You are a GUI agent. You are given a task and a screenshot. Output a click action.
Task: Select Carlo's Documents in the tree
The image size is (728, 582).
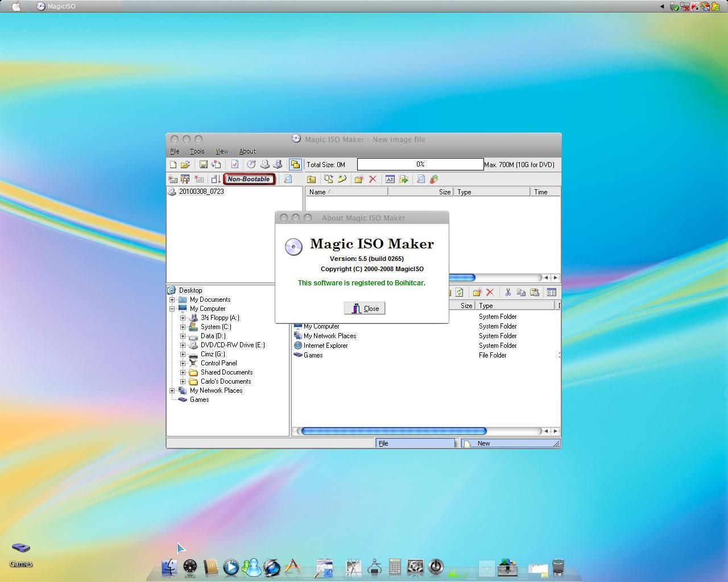[x=226, y=381]
